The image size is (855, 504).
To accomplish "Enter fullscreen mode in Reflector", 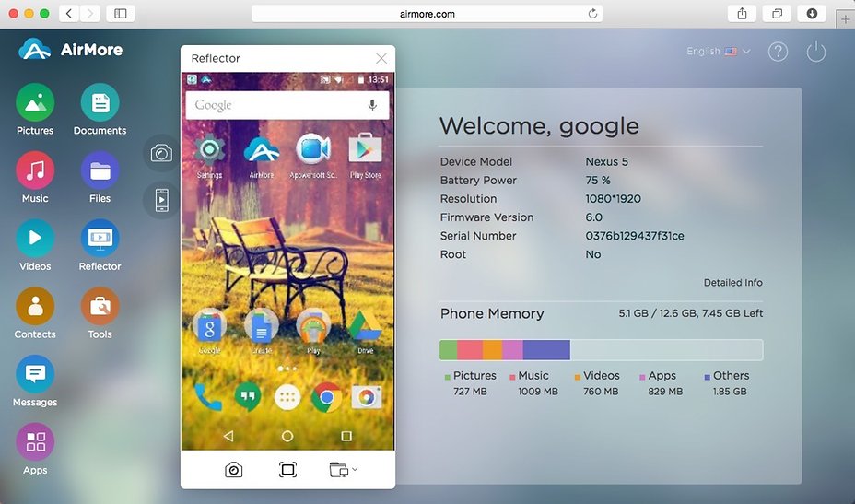I will point(287,470).
